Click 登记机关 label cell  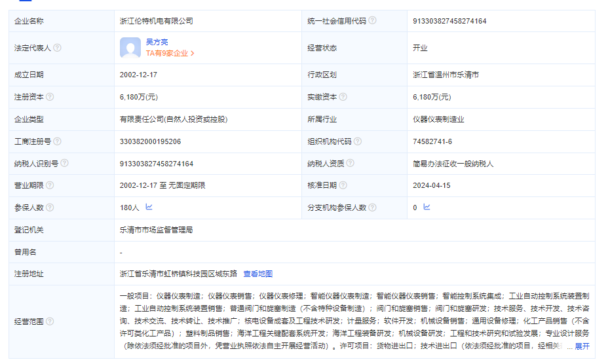(x=62, y=230)
